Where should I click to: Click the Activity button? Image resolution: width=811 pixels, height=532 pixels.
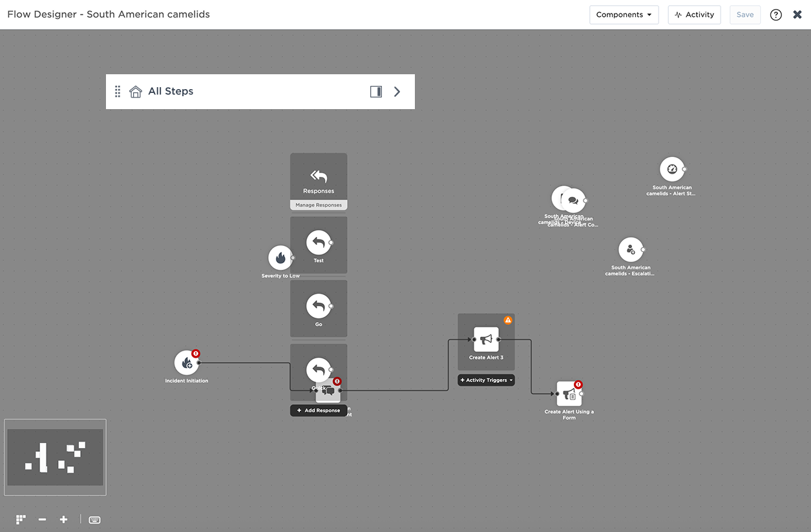(x=694, y=15)
